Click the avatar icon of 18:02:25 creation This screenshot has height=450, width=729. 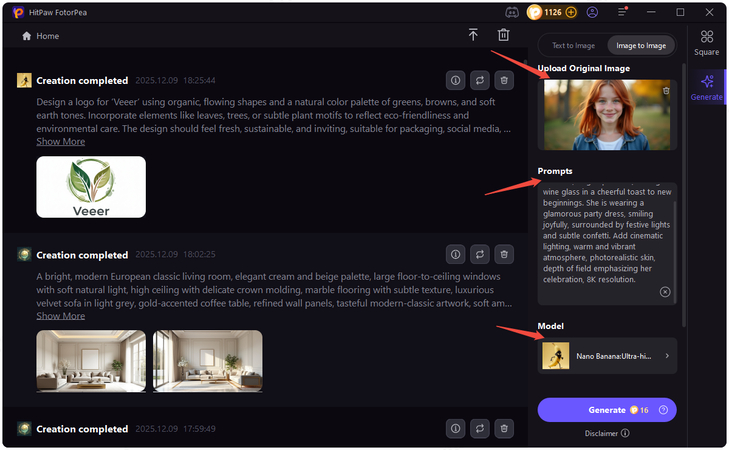[x=24, y=254]
